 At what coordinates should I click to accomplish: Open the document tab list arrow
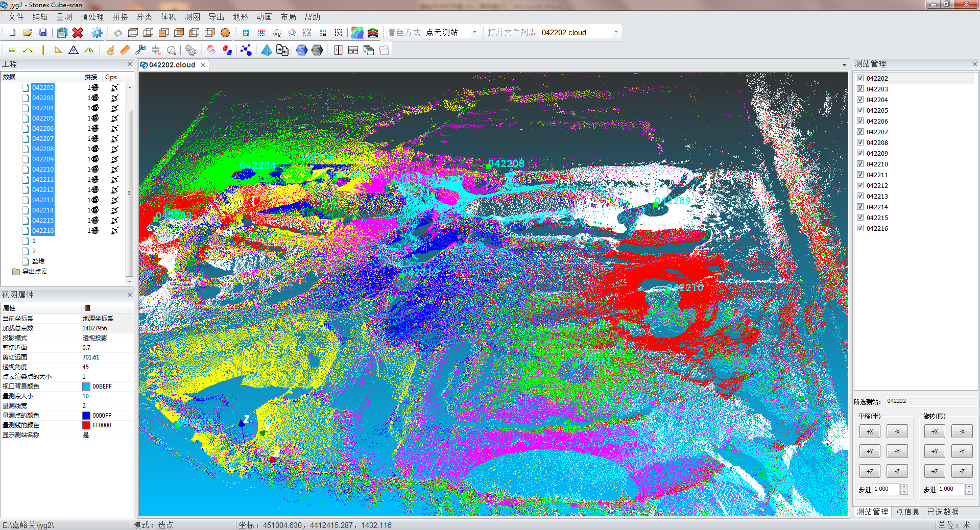pos(844,65)
